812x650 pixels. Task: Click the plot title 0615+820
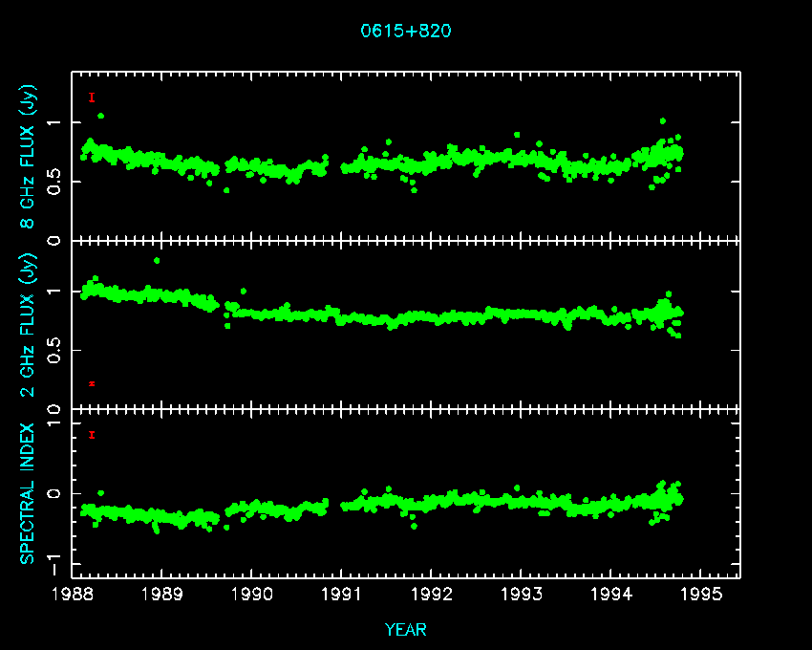[405, 31]
